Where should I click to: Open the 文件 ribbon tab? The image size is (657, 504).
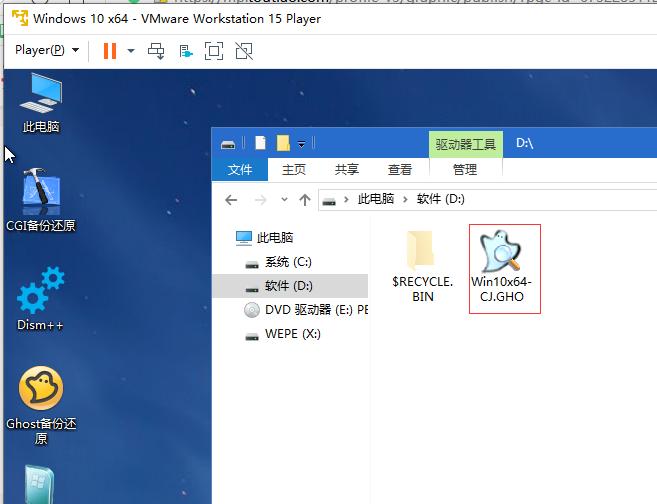click(x=240, y=169)
